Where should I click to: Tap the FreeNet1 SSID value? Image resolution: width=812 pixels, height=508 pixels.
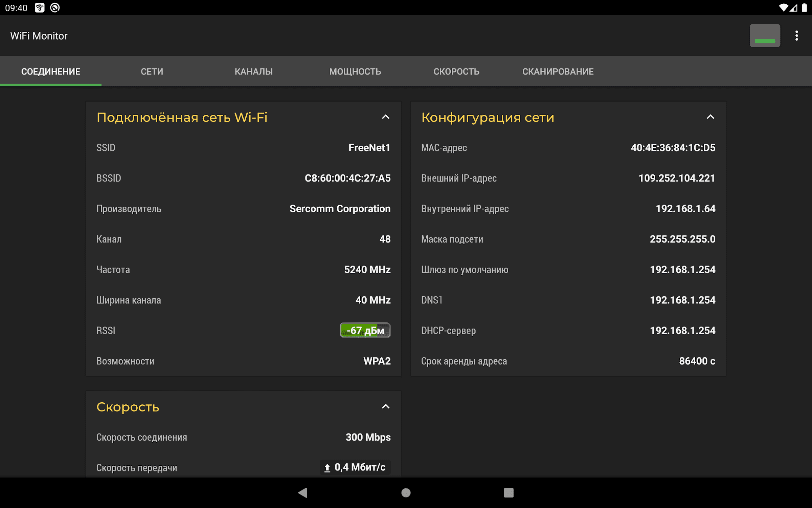point(369,148)
